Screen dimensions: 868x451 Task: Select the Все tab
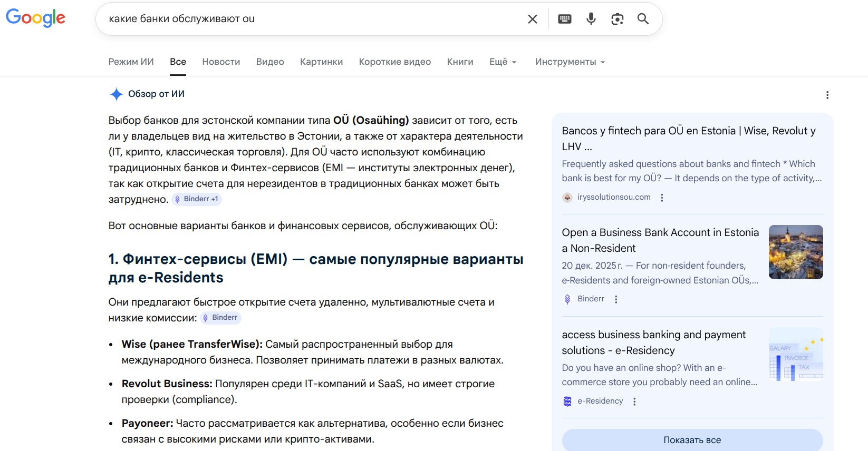tap(178, 62)
